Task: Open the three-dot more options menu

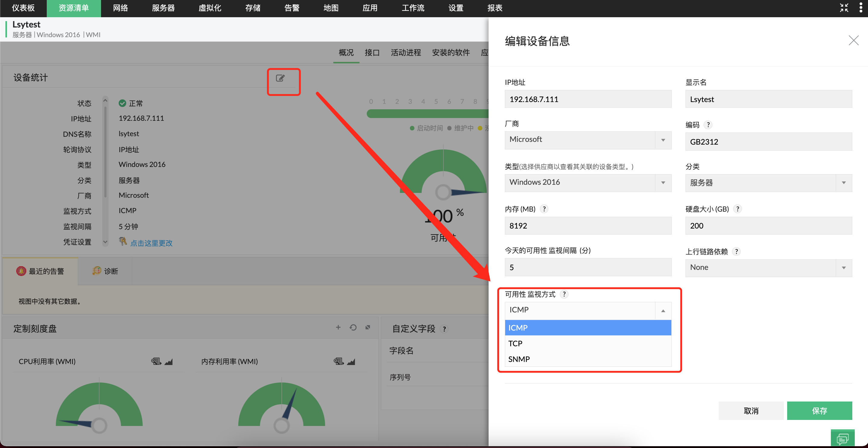Action: click(x=861, y=8)
